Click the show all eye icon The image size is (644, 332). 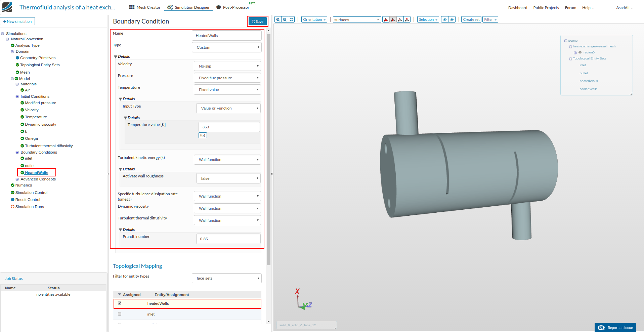452,19
